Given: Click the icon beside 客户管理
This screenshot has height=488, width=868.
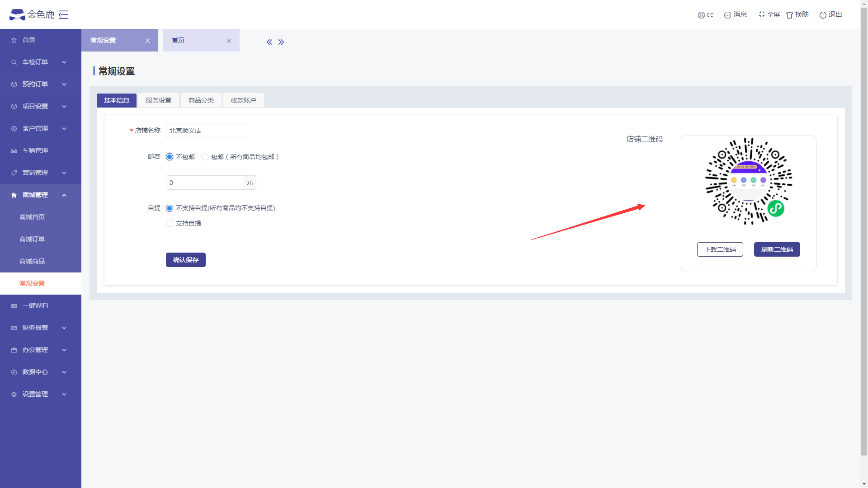Looking at the screenshot, I should point(14,129).
